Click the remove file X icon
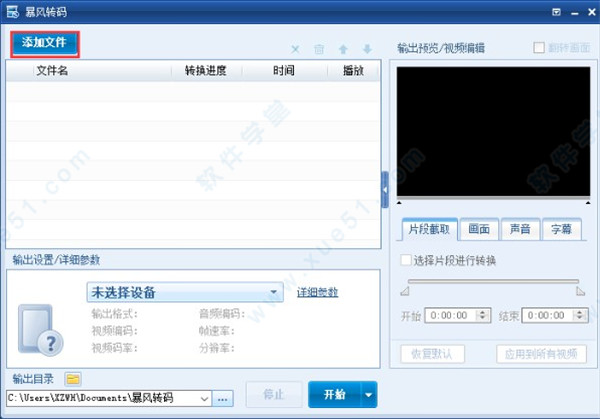 [x=295, y=49]
